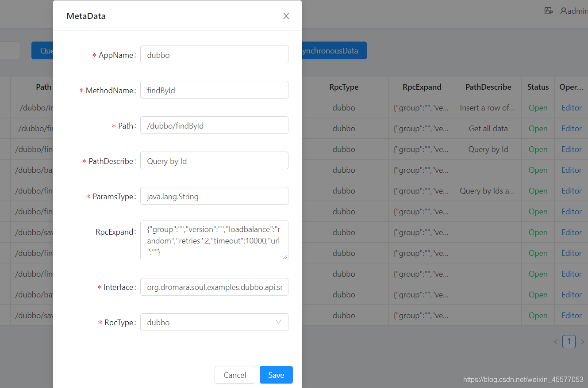This screenshot has height=388, width=588.
Task: Go to next page arrow in pagination
Action: point(582,342)
